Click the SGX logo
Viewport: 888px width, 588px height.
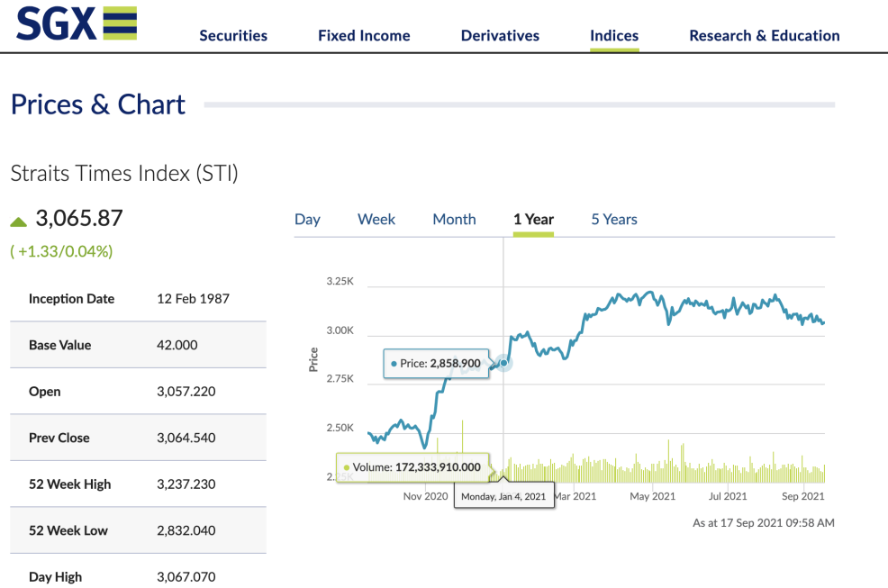(x=77, y=23)
